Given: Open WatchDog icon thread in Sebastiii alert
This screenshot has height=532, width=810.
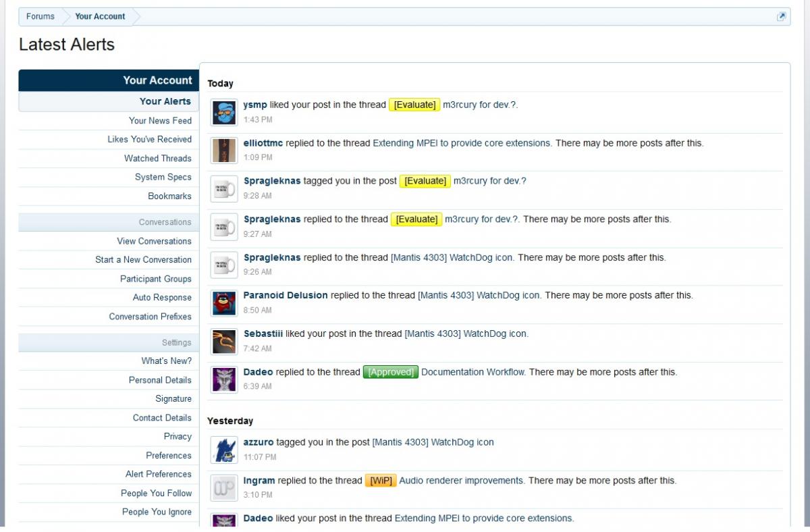Looking at the screenshot, I should [466, 334].
